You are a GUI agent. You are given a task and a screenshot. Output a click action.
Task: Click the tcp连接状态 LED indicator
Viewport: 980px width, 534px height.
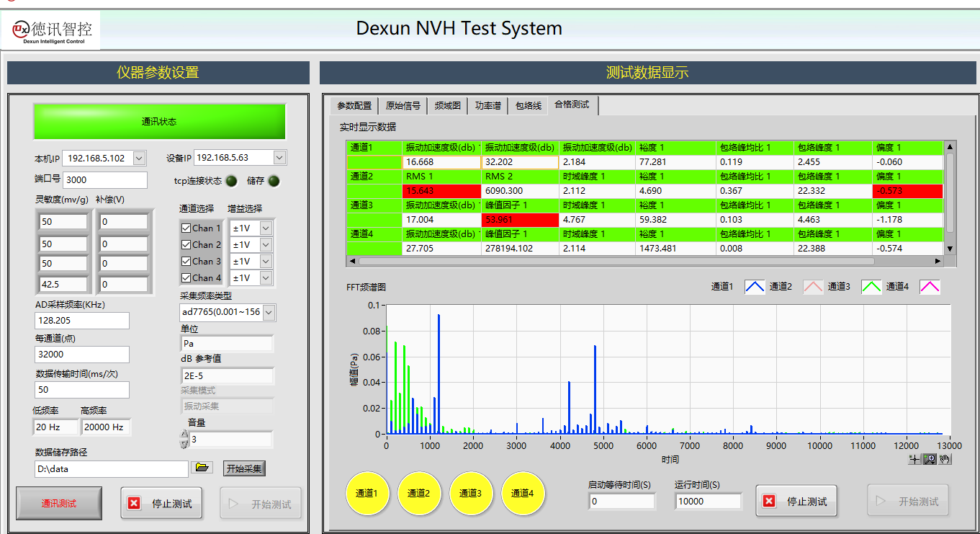(x=231, y=181)
